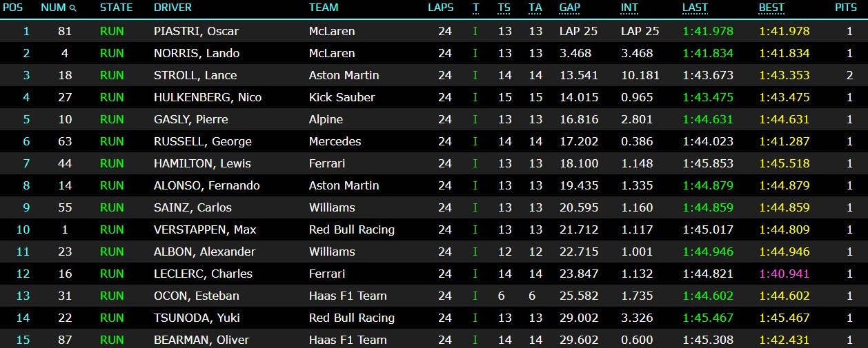Select the BEST lap column header
This screenshot has height=348, width=868.
[x=771, y=8]
